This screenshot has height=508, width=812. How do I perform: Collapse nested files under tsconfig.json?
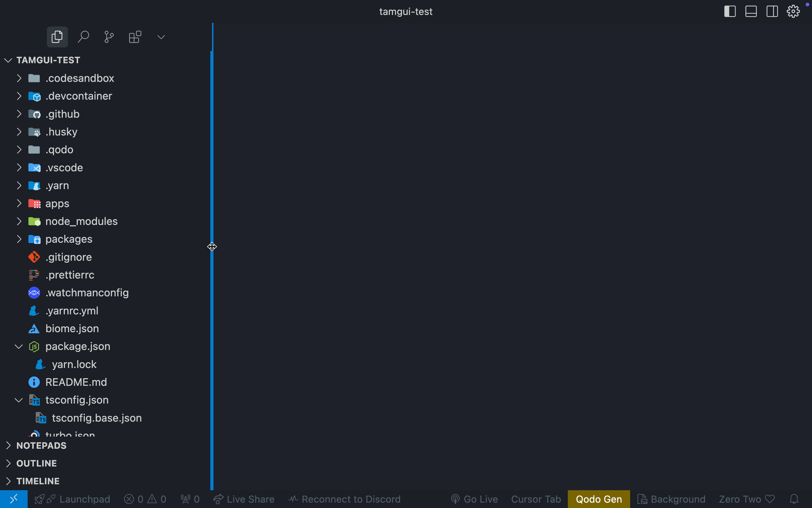pyautogui.click(x=19, y=400)
